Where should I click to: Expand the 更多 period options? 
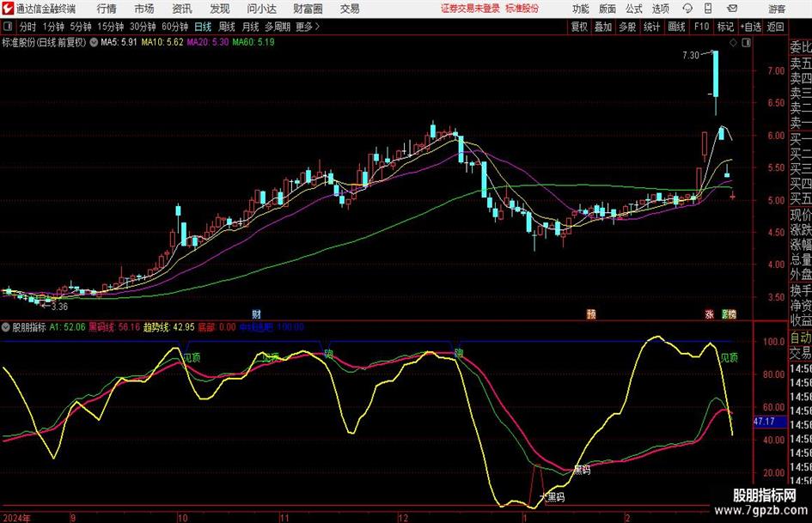click(x=308, y=27)
